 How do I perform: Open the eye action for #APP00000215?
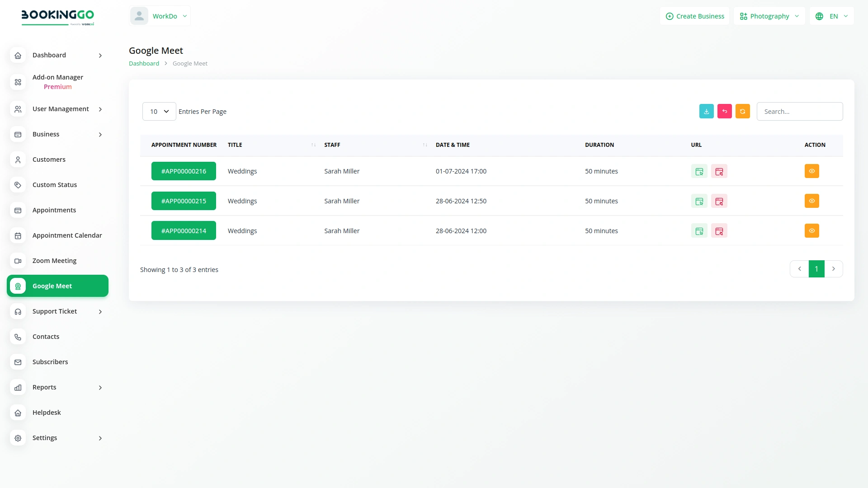click(x=812, y=201)
